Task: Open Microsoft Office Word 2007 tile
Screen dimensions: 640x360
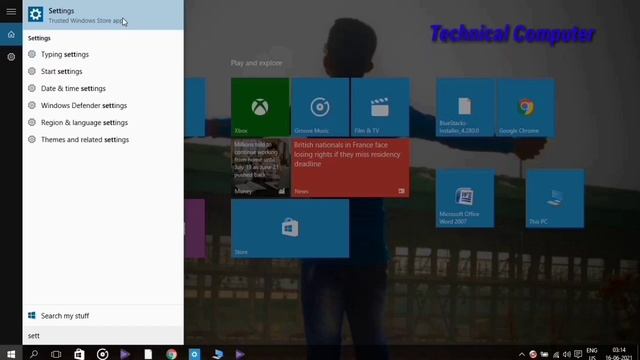Action: (x=465, y=198)
